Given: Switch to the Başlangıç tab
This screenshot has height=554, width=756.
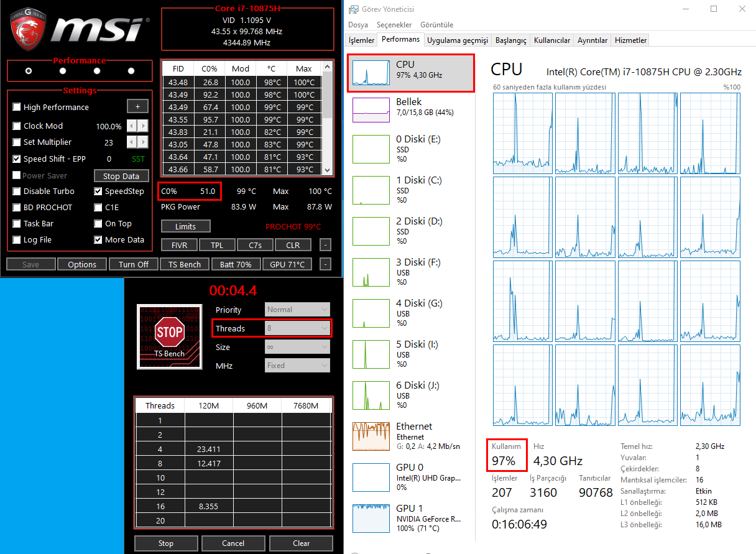Looking at the screenshot, I should coord(510,40).
